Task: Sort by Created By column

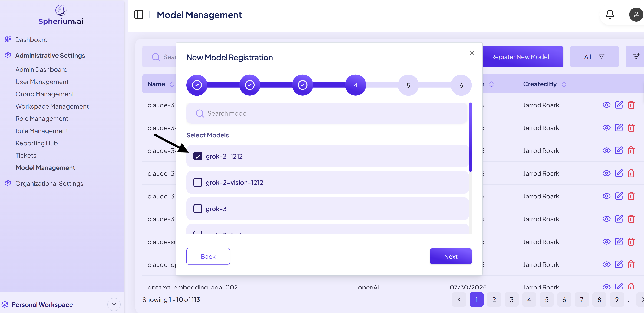Action: tap(563, 84)
